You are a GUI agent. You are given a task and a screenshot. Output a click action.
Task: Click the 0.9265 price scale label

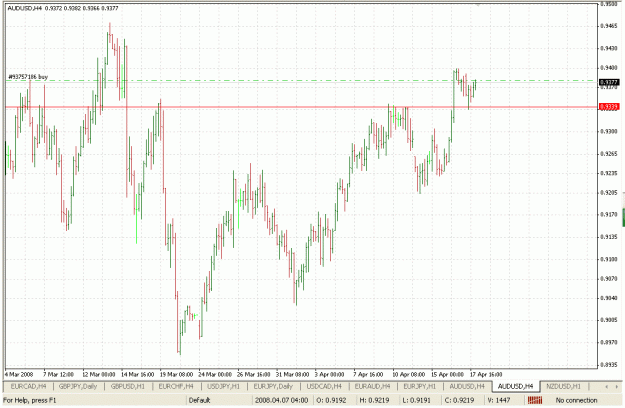click(609, 153)
